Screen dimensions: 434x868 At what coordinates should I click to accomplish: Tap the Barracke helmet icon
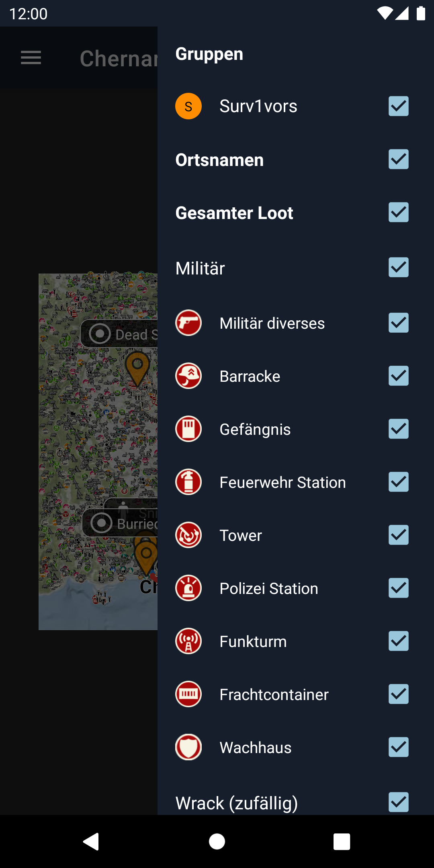coord(188,376)
